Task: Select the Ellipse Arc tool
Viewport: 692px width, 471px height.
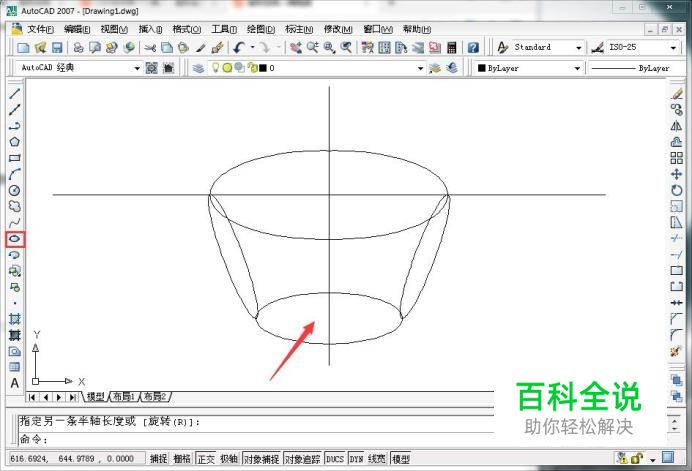Action: [15, 255]
